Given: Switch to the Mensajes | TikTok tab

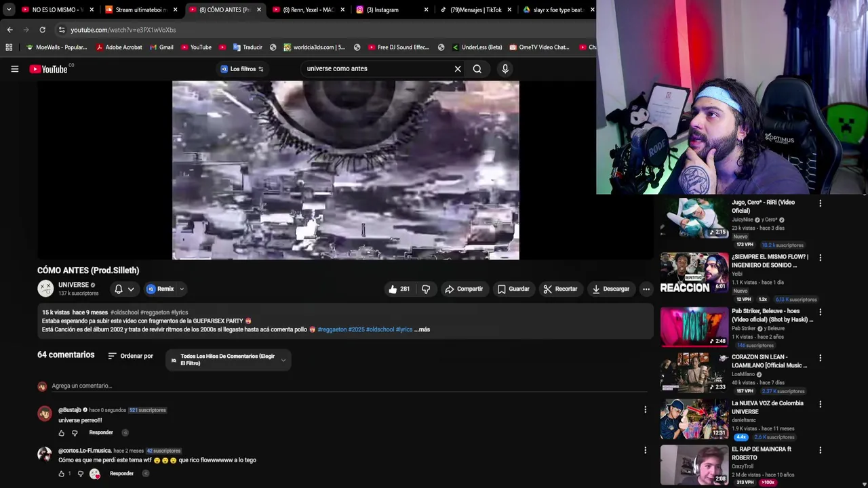Looking at the screenshot, I should (x=476, y=9).
